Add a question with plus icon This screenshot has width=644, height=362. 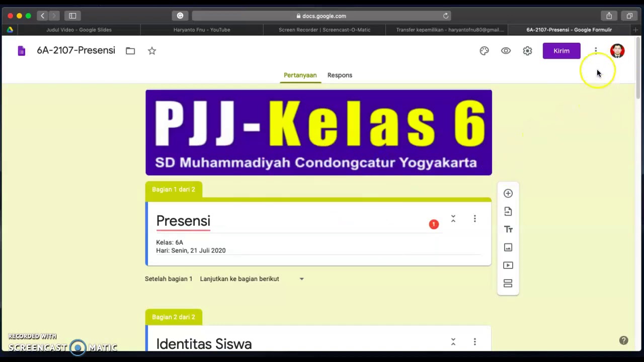[508, 194]
